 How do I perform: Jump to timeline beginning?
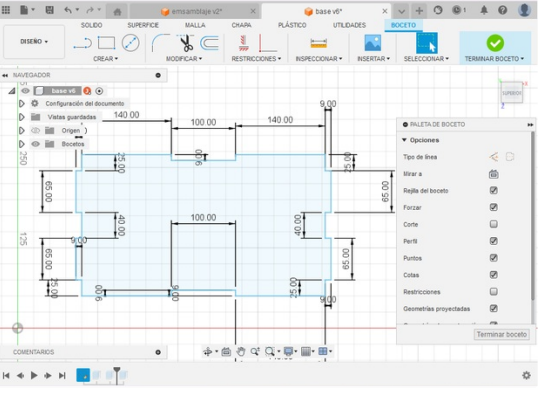tap(6, 375)
